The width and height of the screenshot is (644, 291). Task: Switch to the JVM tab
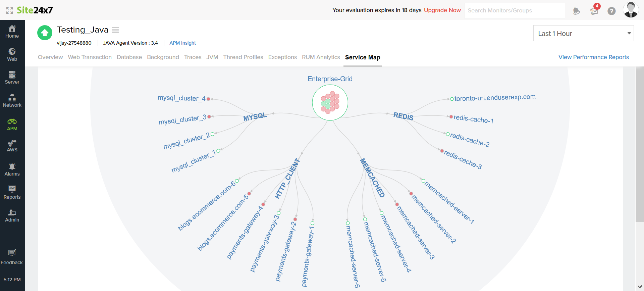(x=212, y=57)
